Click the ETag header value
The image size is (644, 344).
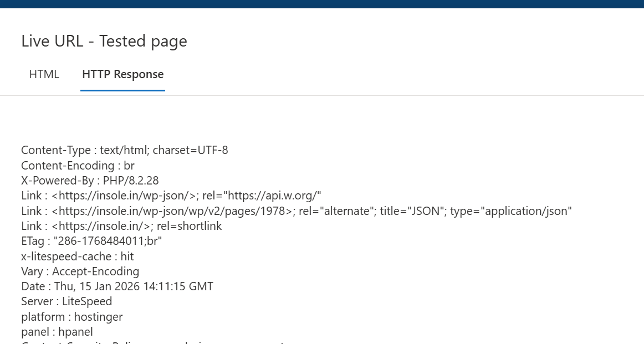(108, 241)
